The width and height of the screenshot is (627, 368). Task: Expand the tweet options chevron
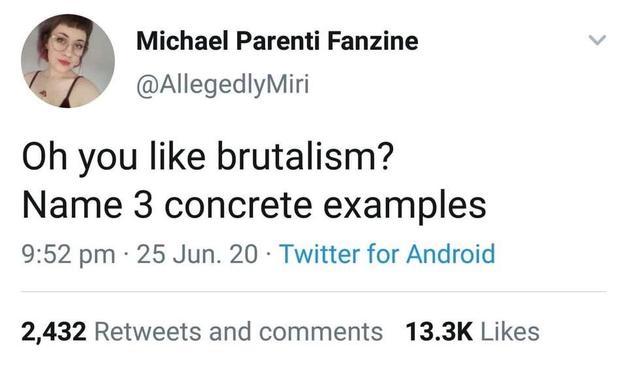(597, 40)
